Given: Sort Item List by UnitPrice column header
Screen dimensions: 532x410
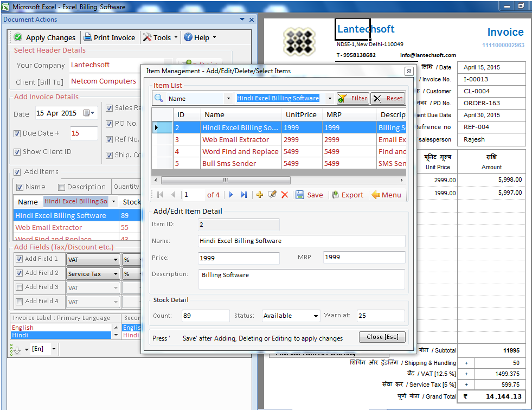Looking at the screenshot, I should coord(301,115).
